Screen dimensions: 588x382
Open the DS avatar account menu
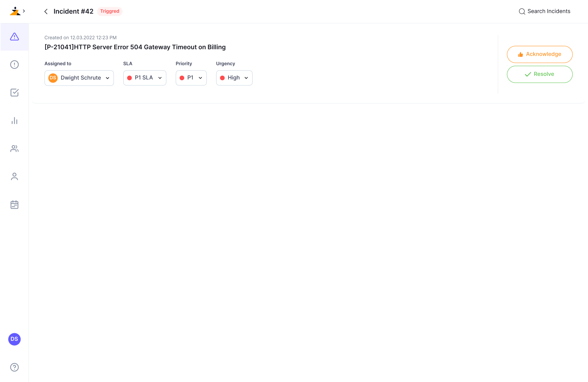(14, 339)
